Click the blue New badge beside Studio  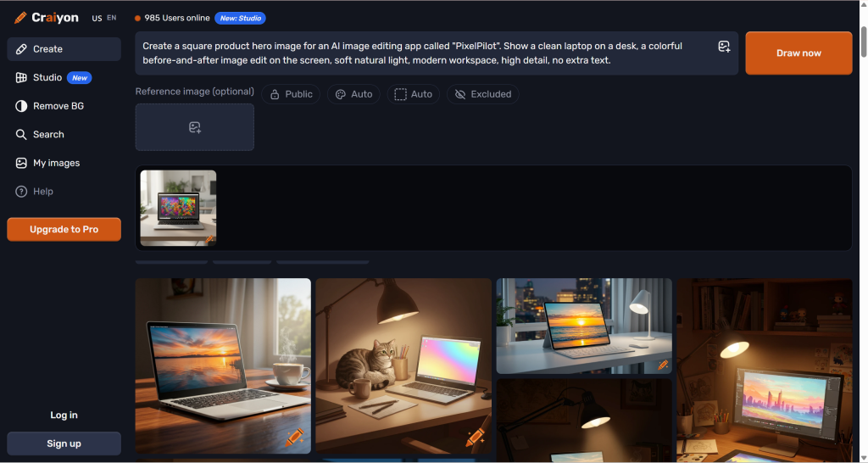click(x=79, y=78)
